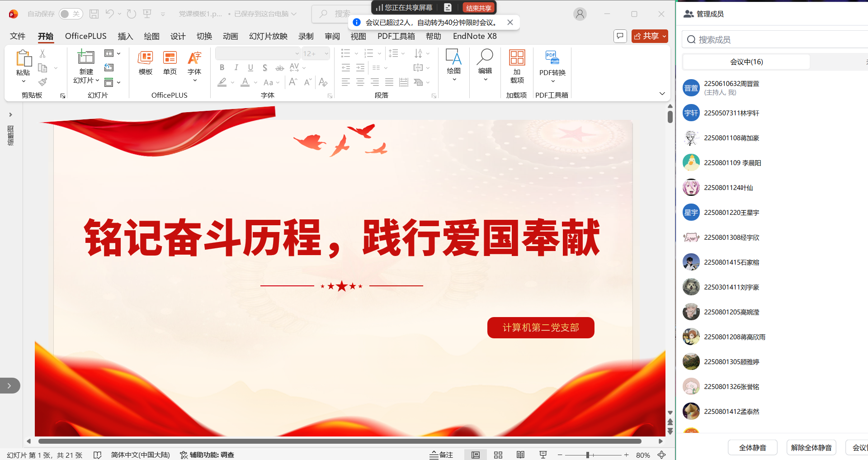The image size is (868, 460).
Task: Open the font size dropdown
Action: click(326, 53)
